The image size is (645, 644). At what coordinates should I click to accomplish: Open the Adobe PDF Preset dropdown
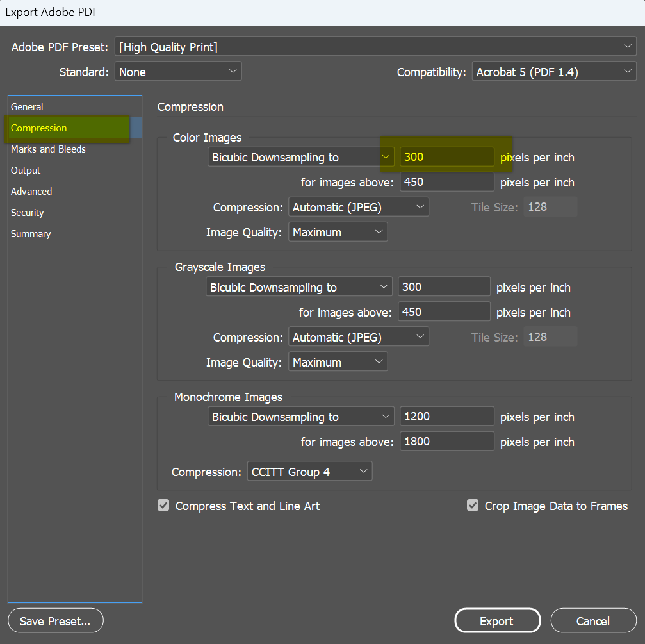click(375, 47)
